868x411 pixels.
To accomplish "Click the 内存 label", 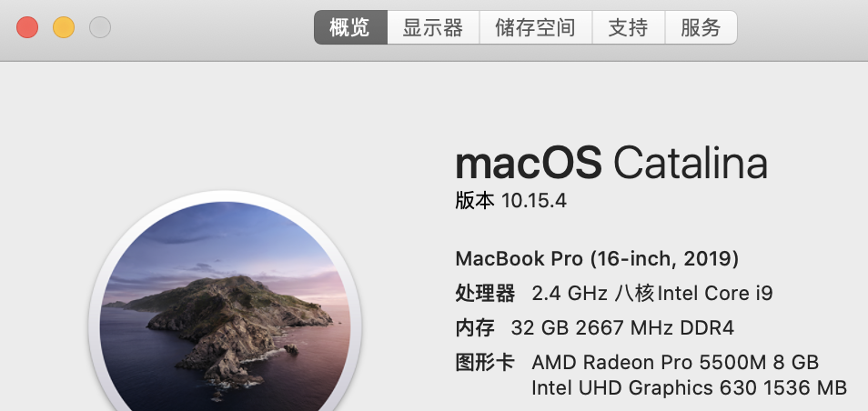I will pyautogui.click(x=475, y=327).
